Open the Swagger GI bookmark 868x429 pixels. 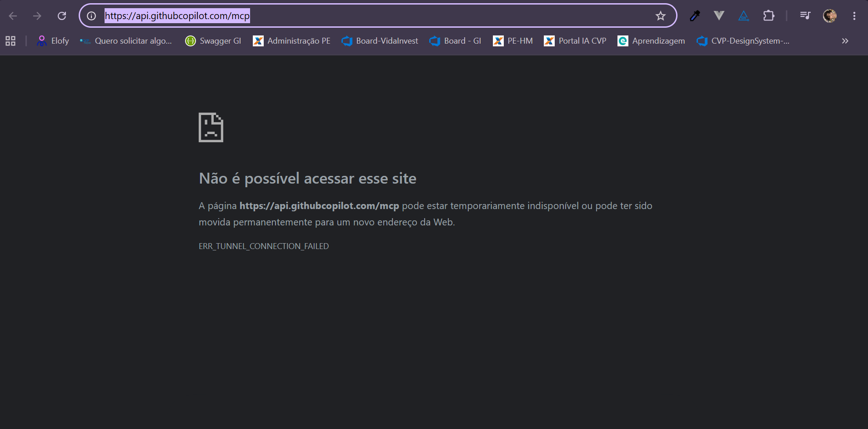(213, 41)
